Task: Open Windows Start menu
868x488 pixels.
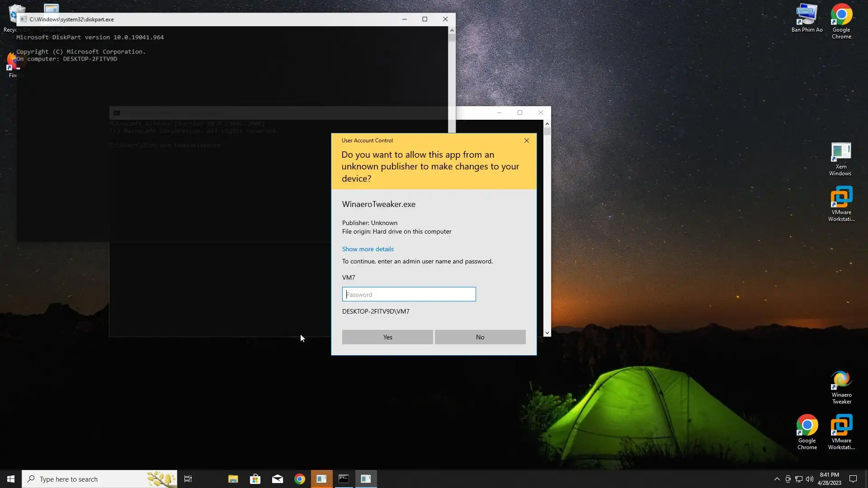Action: [11, 479]
